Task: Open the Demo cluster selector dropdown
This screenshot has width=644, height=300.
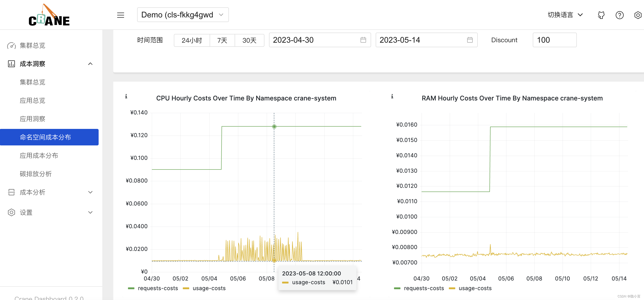Action: click(x=183, y=15)
